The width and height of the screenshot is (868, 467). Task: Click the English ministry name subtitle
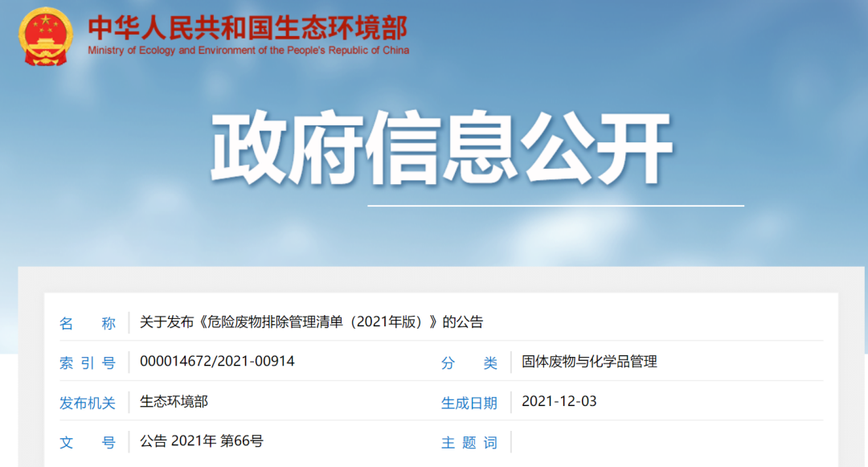(248, 51)
